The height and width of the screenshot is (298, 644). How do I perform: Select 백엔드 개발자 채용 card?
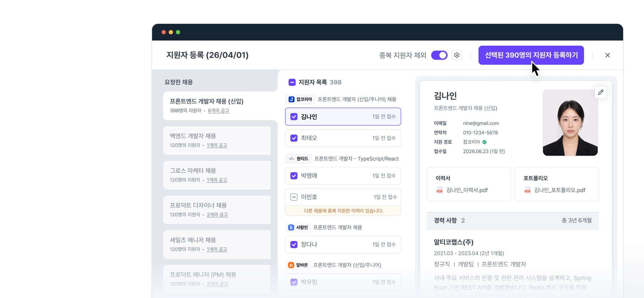(x=217, y=140)
